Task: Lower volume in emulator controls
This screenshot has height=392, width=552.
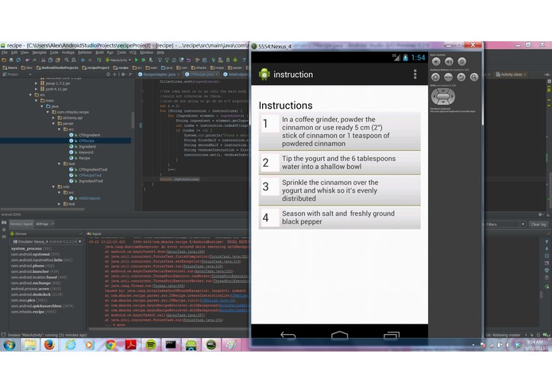Action: pyautogui.click(x=436, y=62)
